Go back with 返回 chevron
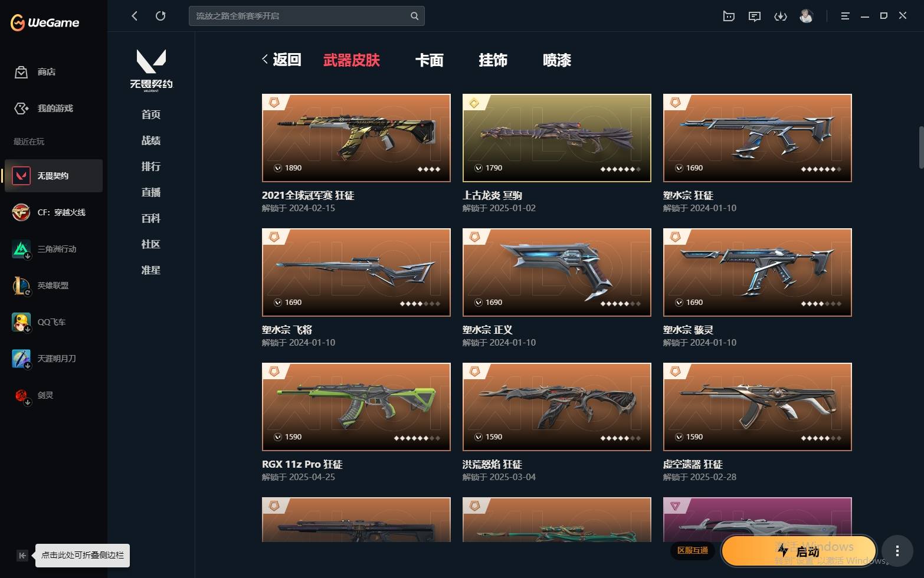 [x=281, y=60]
